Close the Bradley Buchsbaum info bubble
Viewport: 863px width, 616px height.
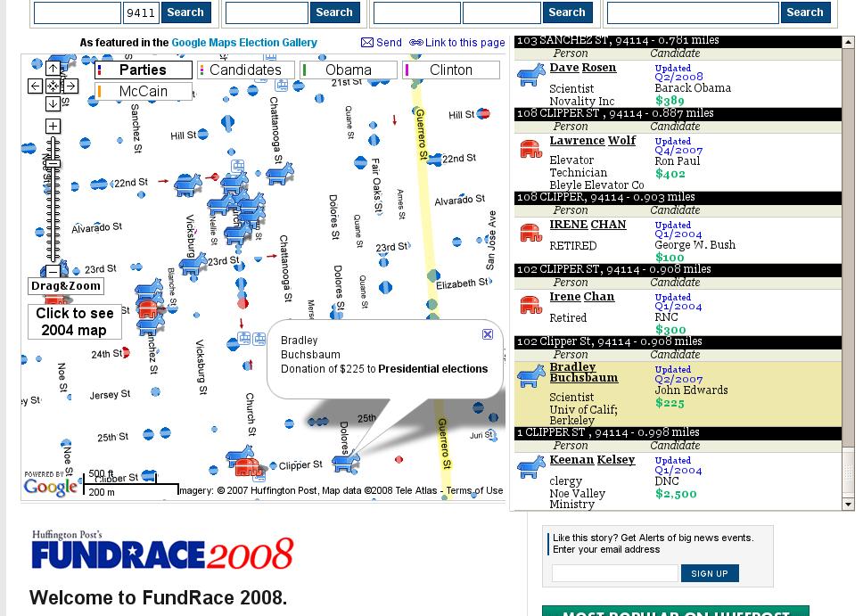click(488, 334)
